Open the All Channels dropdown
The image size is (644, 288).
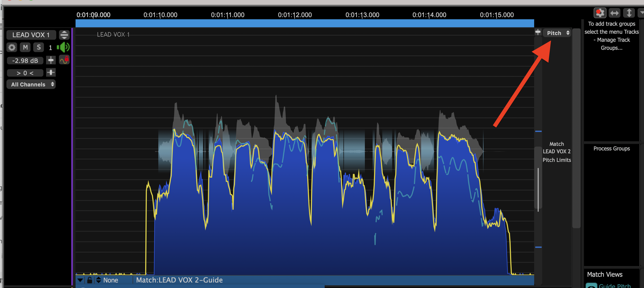(x=31, y=84)
